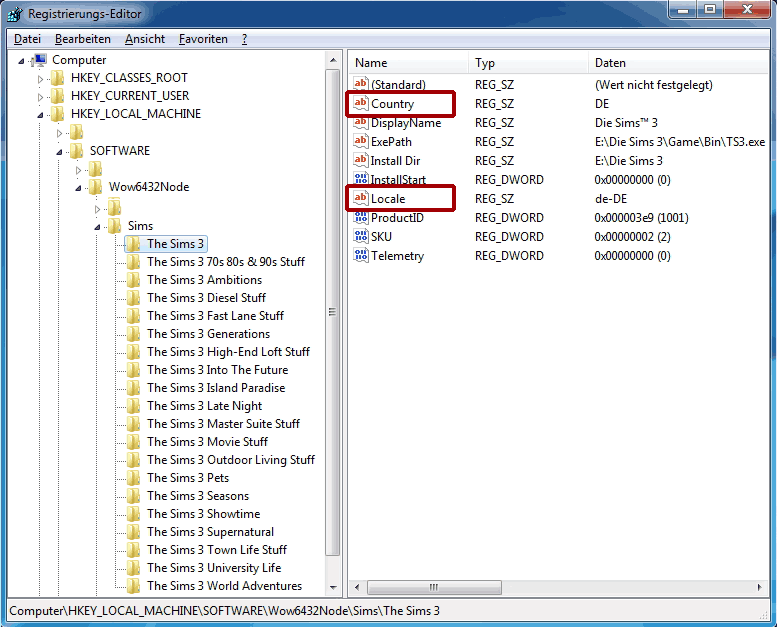Screen dimensions: 777x627
Task: Click HKEY_LOCAL_MACHINE folder icon
Action: coord(58,114)
